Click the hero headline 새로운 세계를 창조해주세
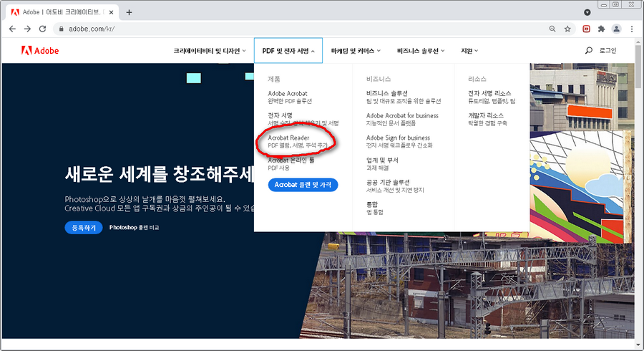Screen dimensions: 644x351 (x=160, y=174)
